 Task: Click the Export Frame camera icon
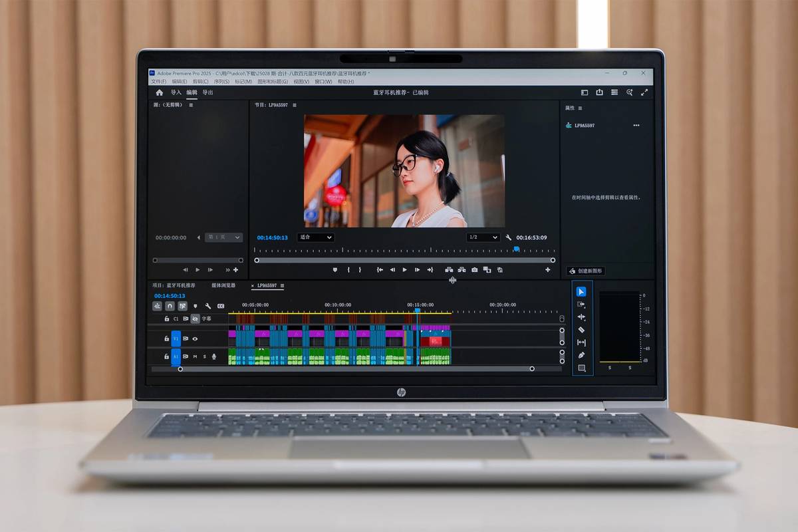(474, 270)
